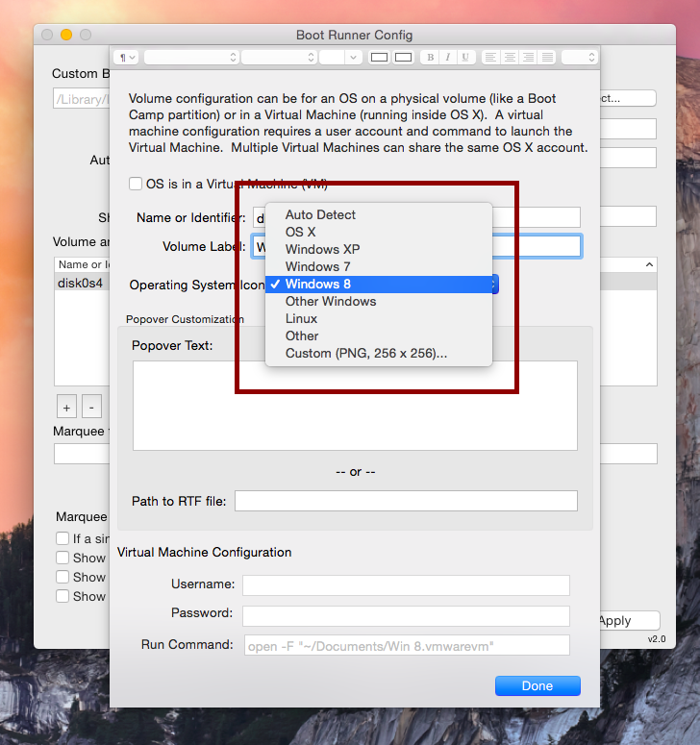Toggle the 'If a sin…' marquee checkbox

click(62, 538)
